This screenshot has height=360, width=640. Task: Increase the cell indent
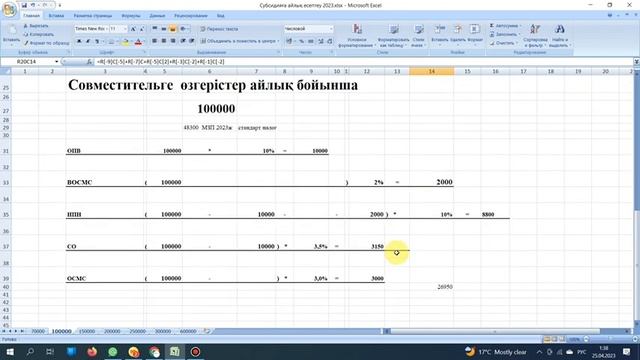(x=191, y=41)
